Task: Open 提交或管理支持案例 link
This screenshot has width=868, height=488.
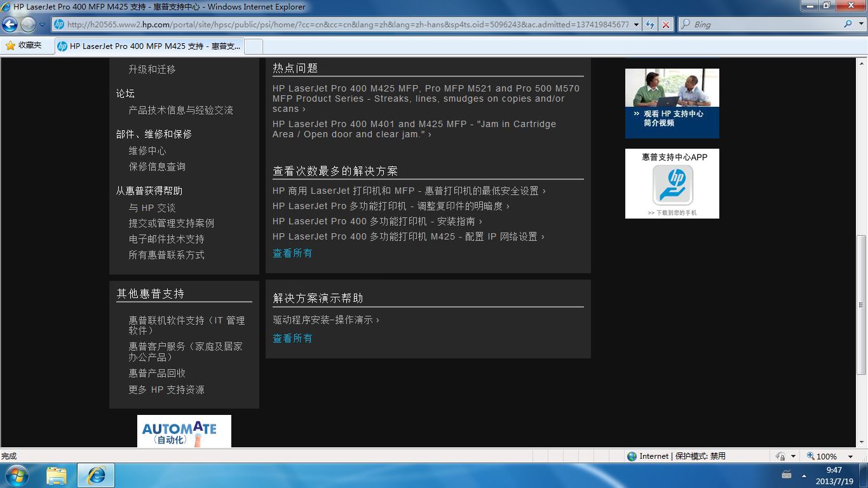Action: click(x=171, y=223)
